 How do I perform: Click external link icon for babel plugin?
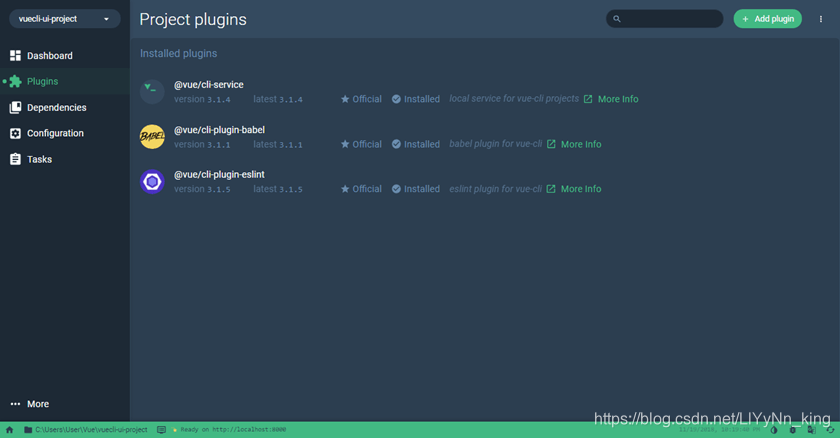(551, 144)
